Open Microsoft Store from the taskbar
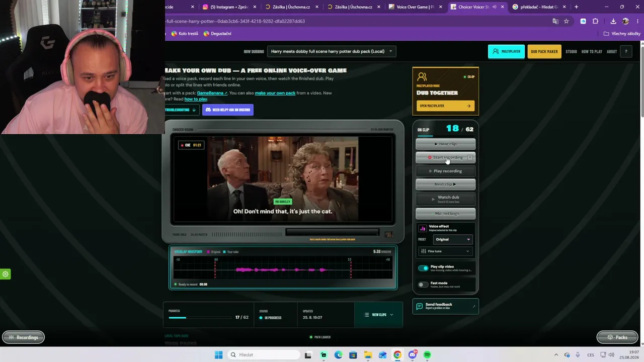This screenshot has width=644, height=362. [353, 355]
